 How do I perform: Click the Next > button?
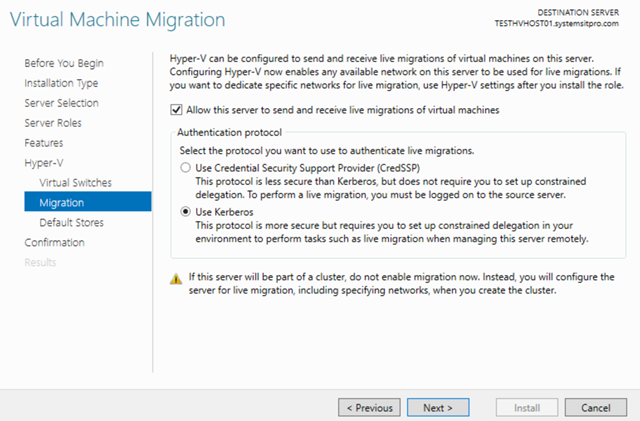pyautogui.click(x=438, y=408)
